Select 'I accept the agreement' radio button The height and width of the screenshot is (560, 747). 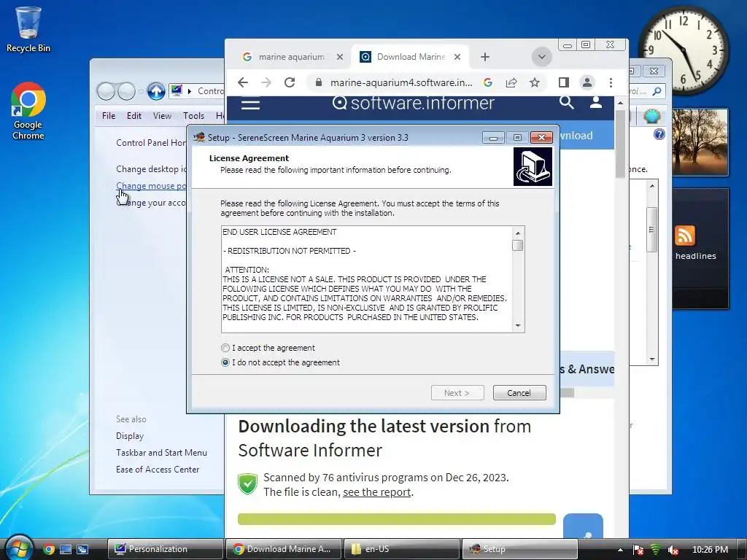coord(225,348)
